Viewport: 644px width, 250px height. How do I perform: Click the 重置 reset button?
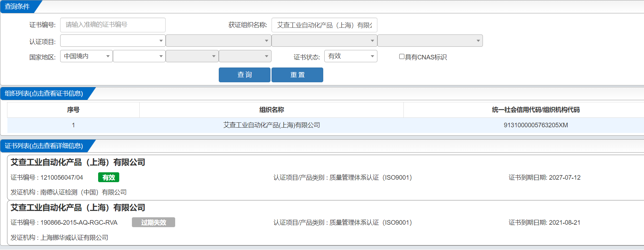pos(297,75)
